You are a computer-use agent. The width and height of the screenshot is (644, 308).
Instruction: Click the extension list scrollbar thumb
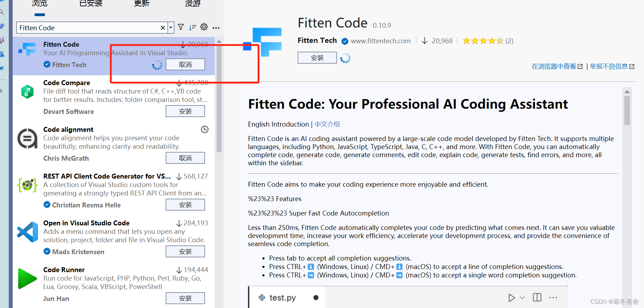pos(219,98)
